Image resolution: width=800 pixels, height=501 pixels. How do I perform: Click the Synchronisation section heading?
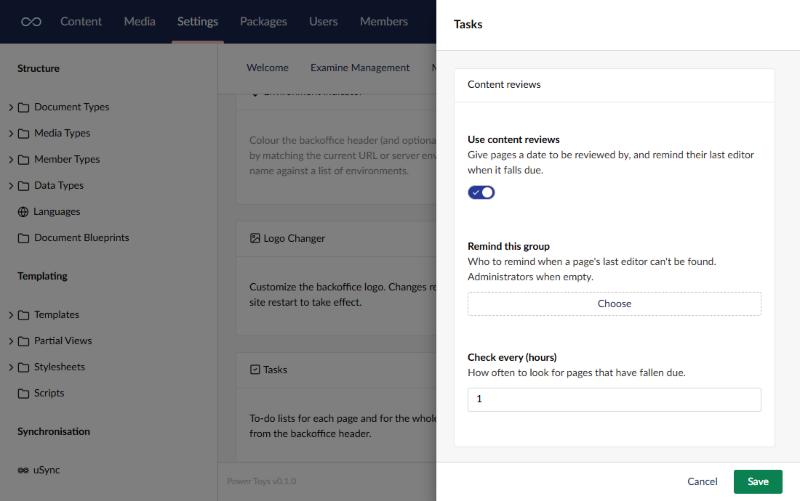(x=54, y=432)
